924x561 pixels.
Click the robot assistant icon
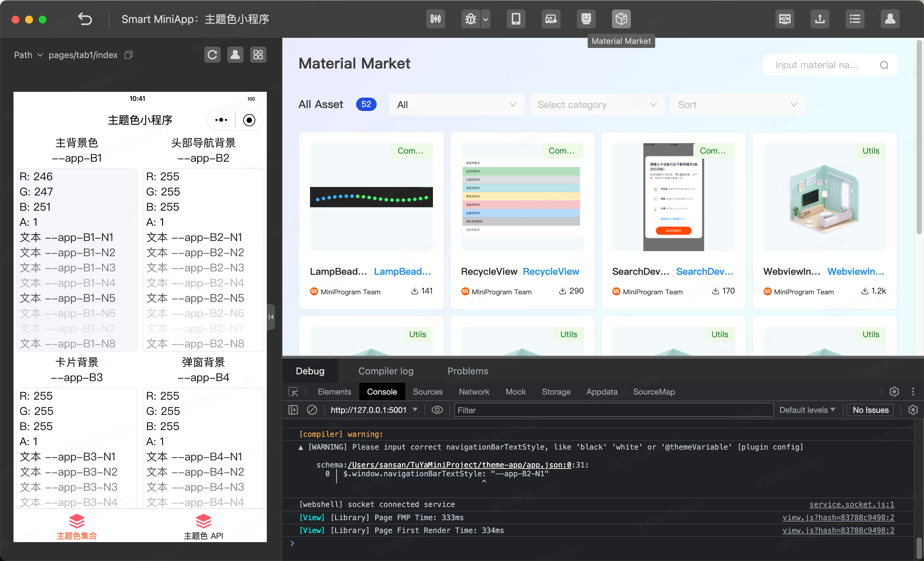586,19
